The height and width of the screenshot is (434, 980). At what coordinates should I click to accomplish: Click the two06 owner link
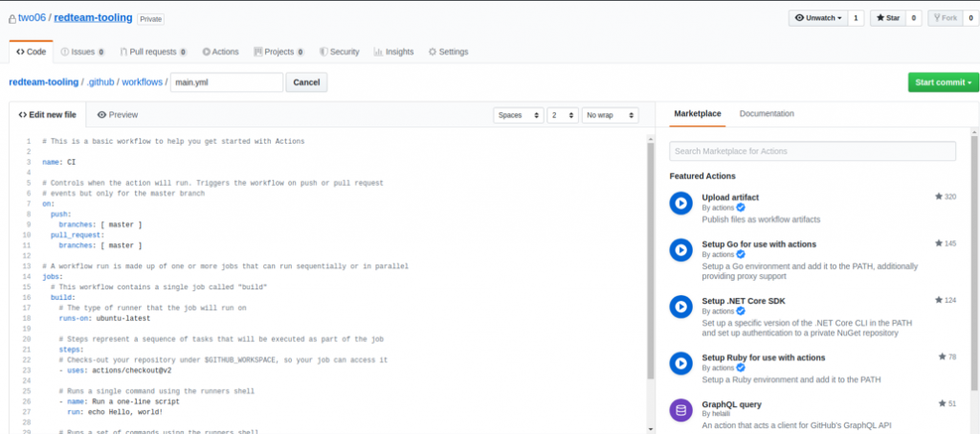(32, 18)
